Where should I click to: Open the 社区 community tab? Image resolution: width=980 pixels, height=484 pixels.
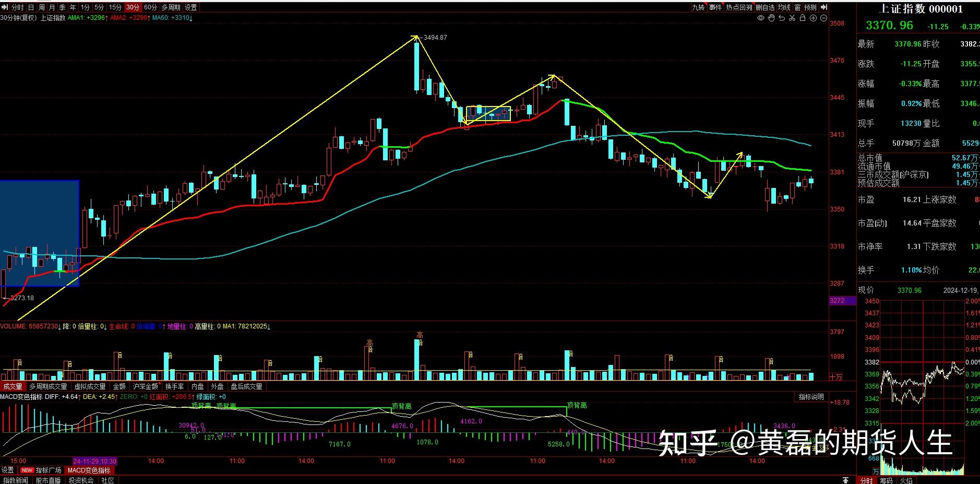point(107,480)
